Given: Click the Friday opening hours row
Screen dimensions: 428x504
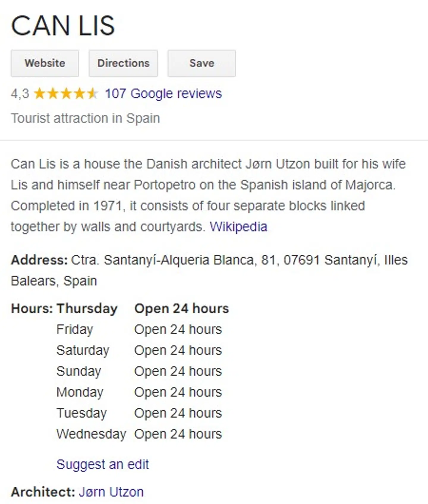Looking at the screenshot, I should click(139, 329).
